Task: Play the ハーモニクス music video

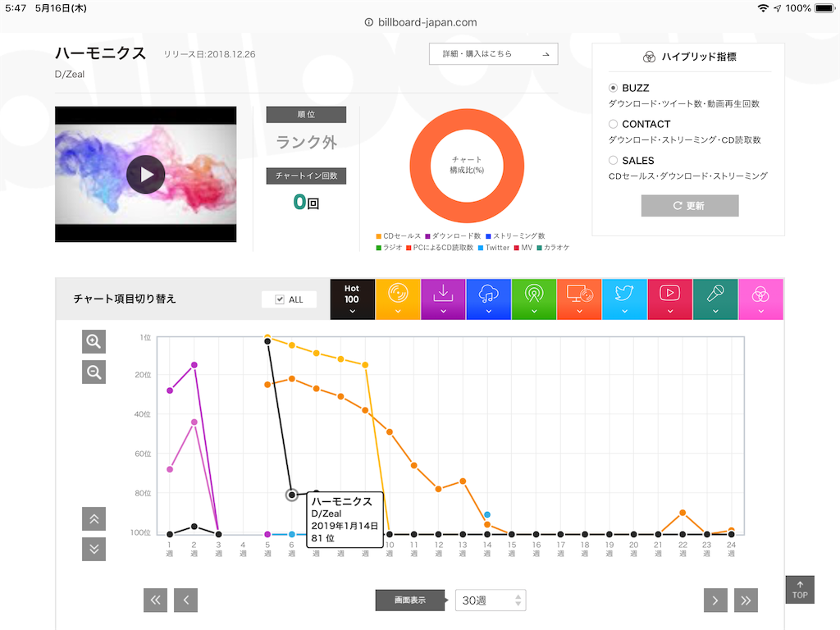Action: (x=145, y=174)
